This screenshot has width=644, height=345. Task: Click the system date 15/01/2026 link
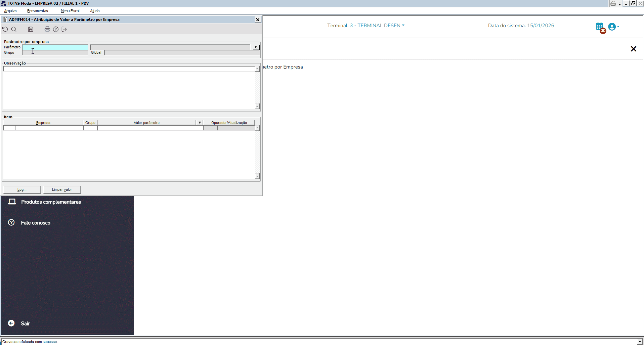point(541,26)
